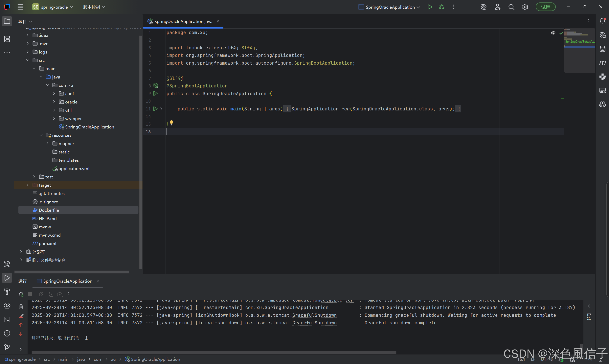Open the Services tool window

pyautogui.click(x=7, y=306)
